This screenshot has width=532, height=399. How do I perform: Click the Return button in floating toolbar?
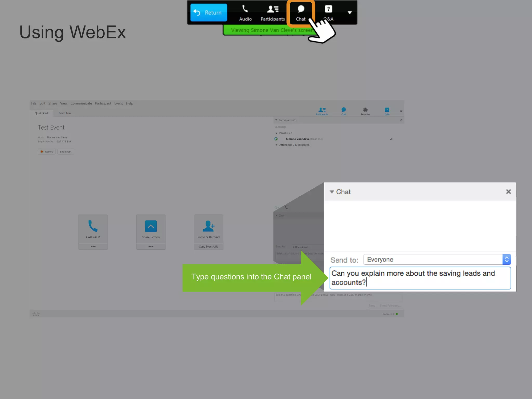point(209,12)
